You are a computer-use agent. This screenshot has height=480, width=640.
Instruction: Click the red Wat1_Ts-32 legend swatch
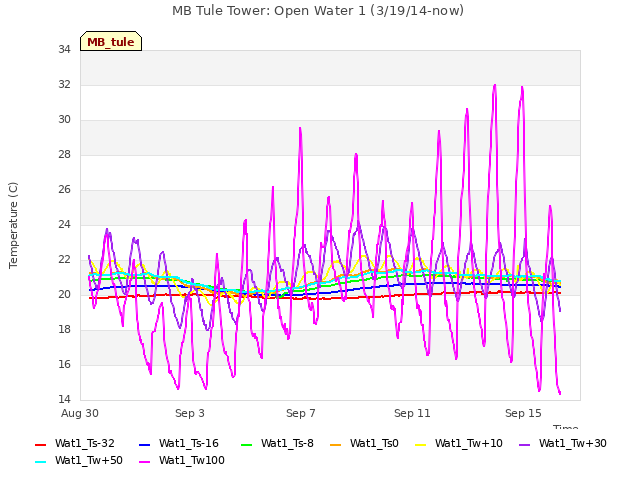tap(40, 444)
